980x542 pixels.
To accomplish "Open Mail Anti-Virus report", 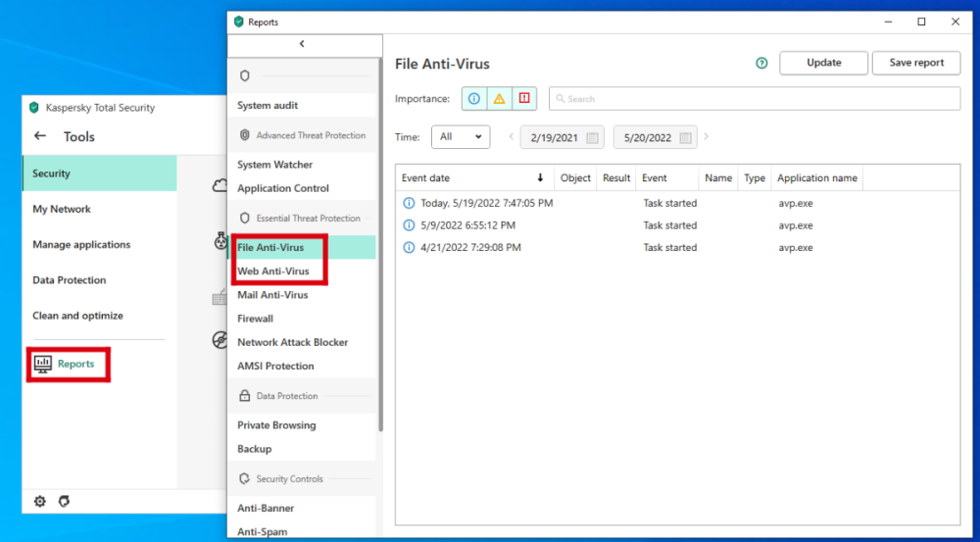I will [272, 295].
